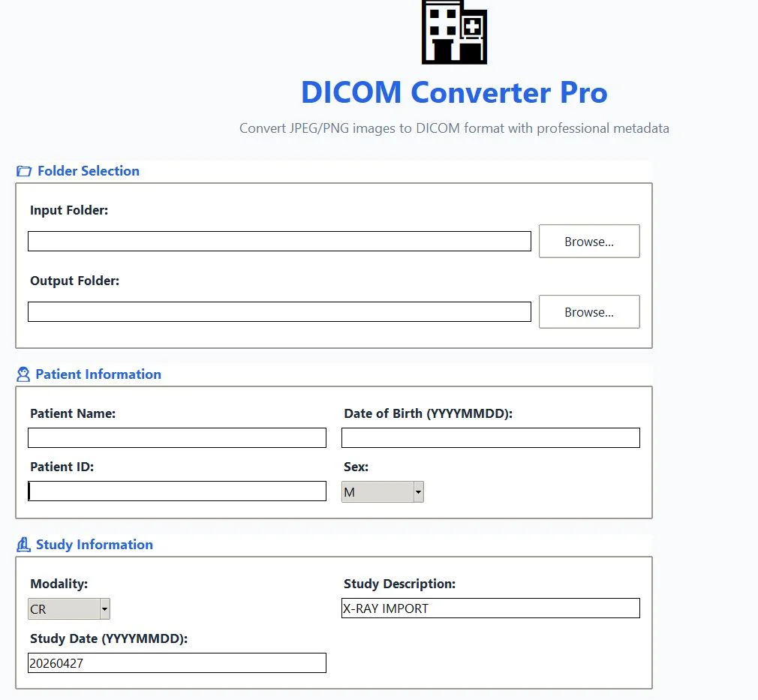Browse for the Output Folder
This screenshot has height=700, width=758.
click(589, 312)
